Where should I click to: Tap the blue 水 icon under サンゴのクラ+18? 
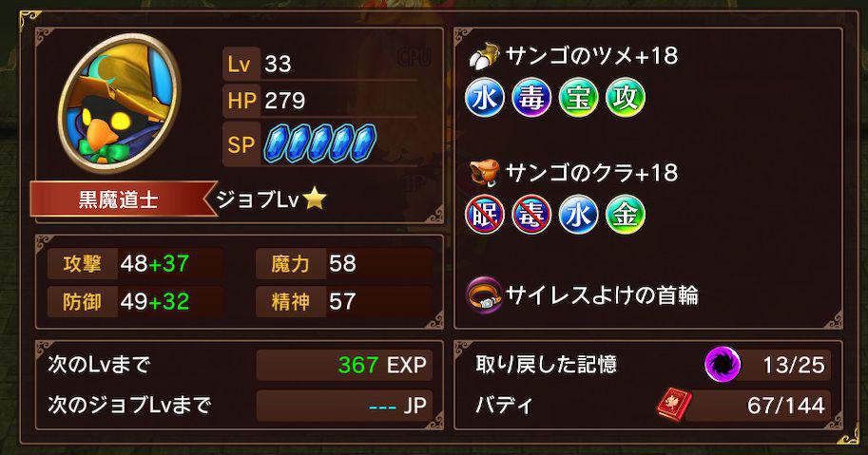click(x=578, y=215)
